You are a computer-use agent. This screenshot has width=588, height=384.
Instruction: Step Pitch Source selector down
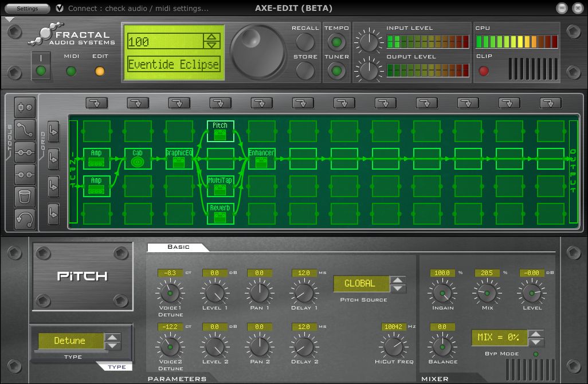click(398, 288)
